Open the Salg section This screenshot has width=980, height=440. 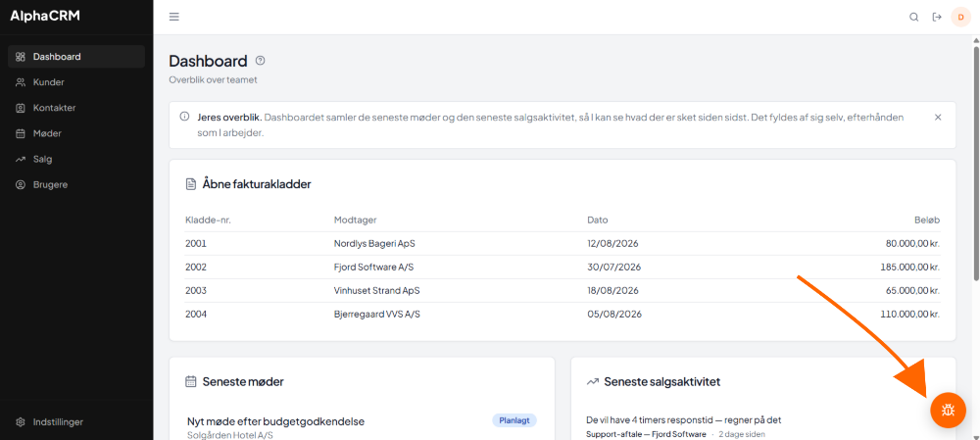(76, 159)
